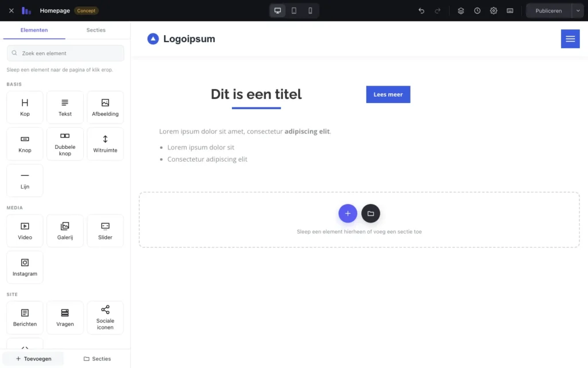Add a Knop button element
588x368 pixels.
pos(25,144)
